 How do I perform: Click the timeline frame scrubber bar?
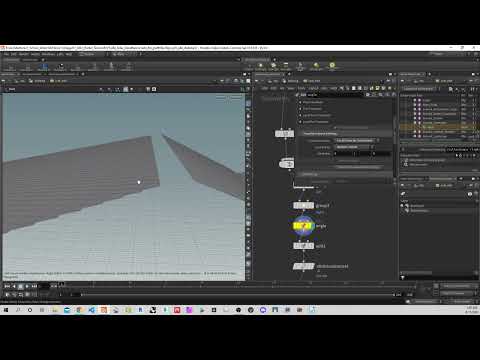tap(238, 285)
